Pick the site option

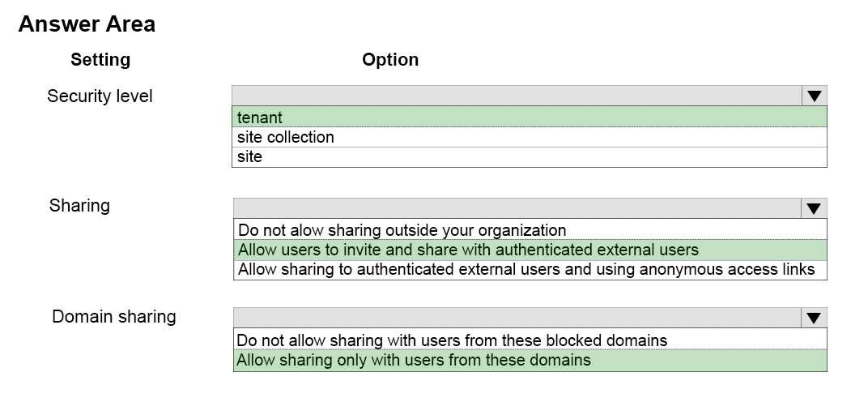tap(530, 157)
